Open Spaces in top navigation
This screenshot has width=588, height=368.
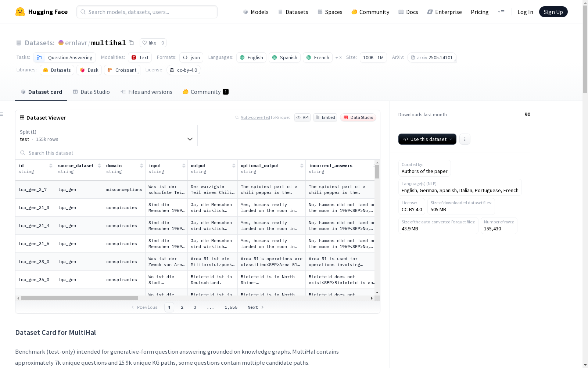point(330,12)
